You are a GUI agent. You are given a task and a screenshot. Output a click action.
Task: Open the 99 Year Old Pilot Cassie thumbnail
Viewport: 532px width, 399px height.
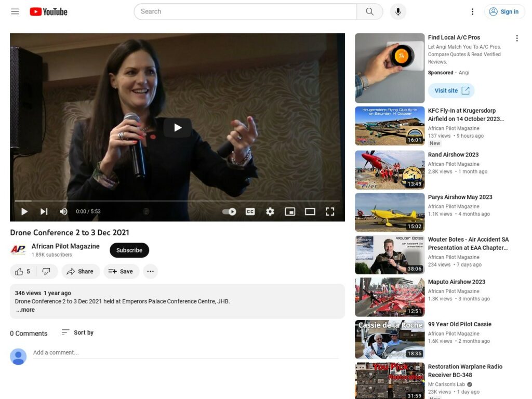390,340
